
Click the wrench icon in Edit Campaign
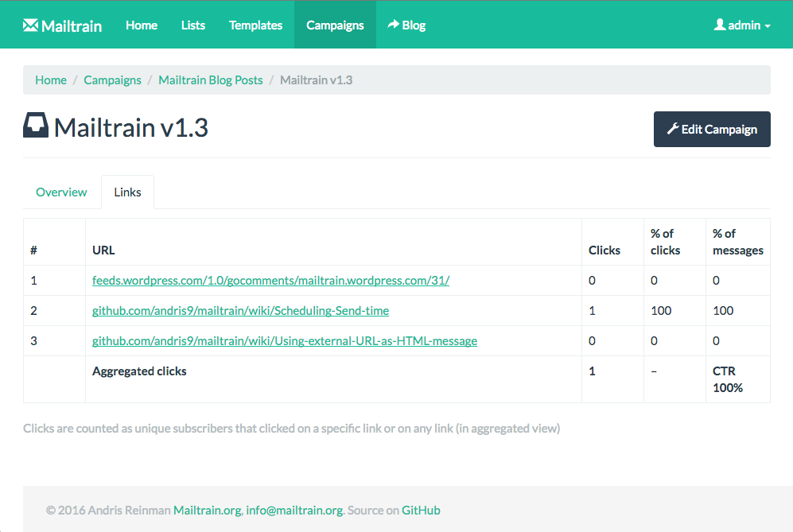pyautogui.click(x=672, y=129)
